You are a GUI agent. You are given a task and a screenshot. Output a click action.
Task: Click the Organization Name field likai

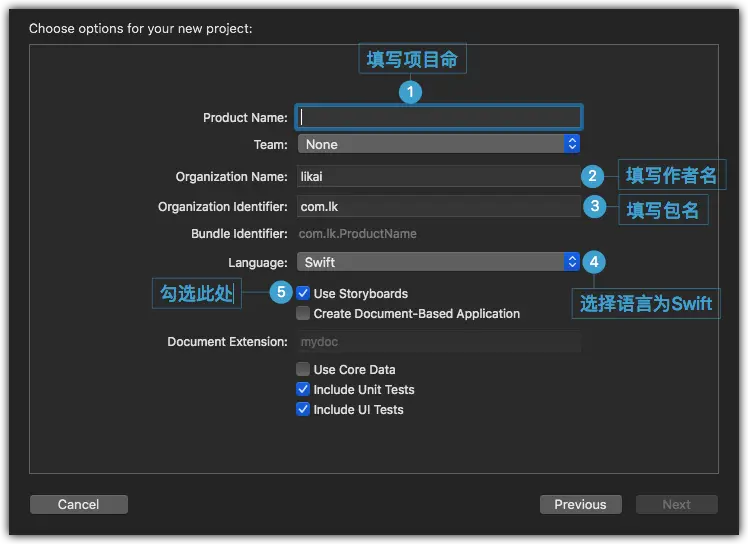[x=438, y=177]
